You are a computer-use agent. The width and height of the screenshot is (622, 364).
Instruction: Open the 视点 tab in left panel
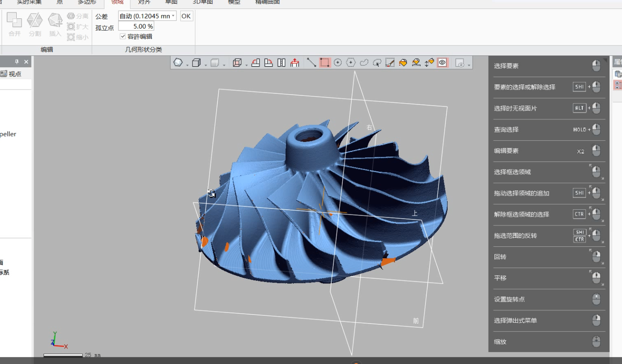(x=12, y=74)
